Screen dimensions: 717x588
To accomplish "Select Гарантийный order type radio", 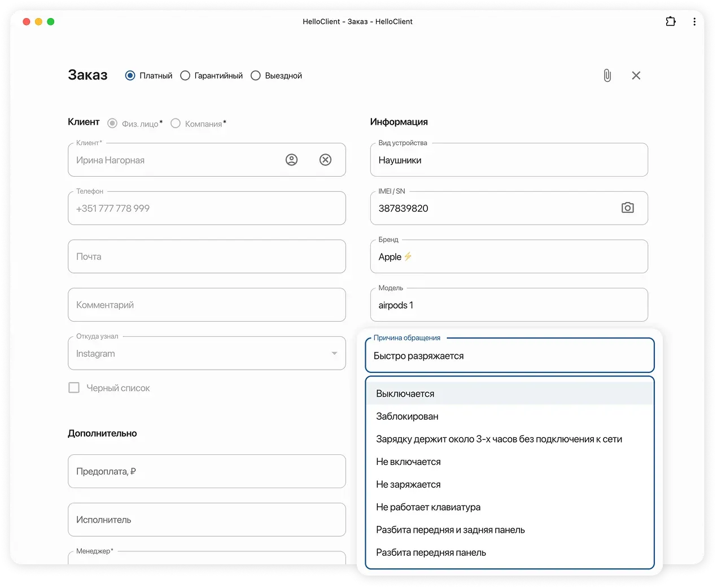I will [x=185, y=76].
